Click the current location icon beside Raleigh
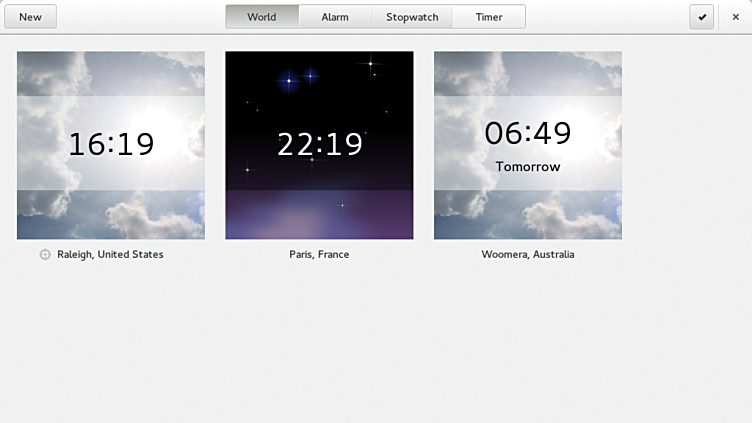Screen dimensions: 752x423 click(x=45, y=255)
